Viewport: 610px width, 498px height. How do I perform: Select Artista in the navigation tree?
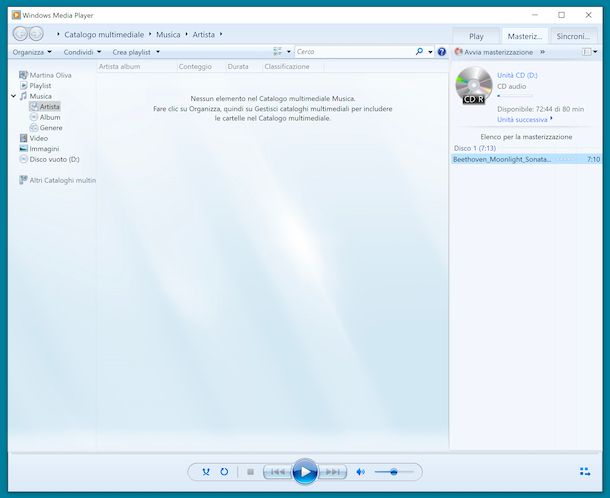pos(45,107)
